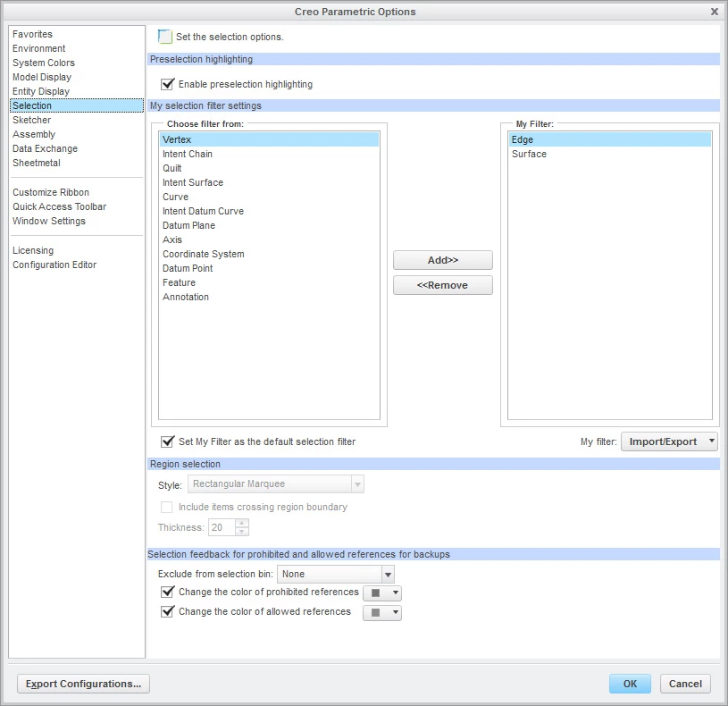This screenshot has width=728, height=706.
Task: Select Axis in the filter list
Action: tap(269, 240)
